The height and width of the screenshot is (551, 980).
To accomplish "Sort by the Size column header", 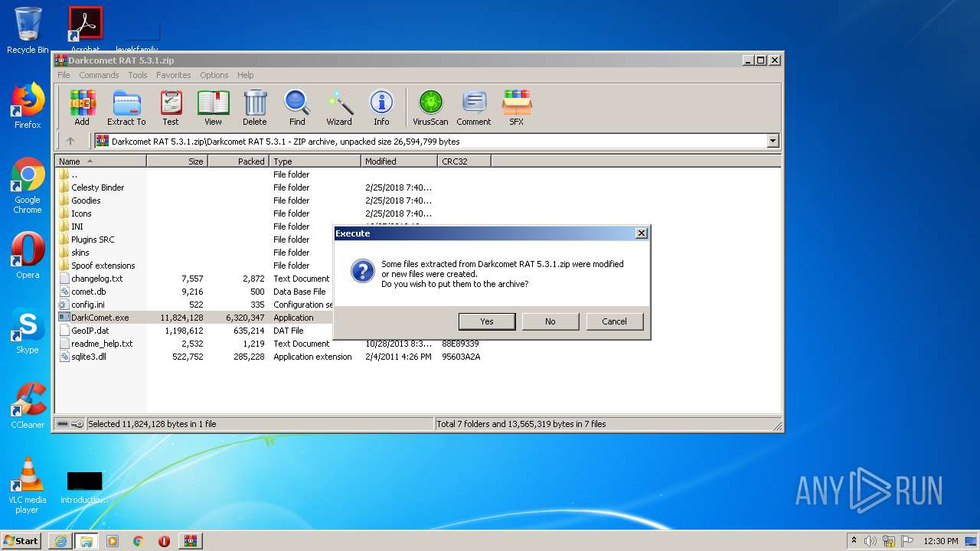I will tap(177, 161).
